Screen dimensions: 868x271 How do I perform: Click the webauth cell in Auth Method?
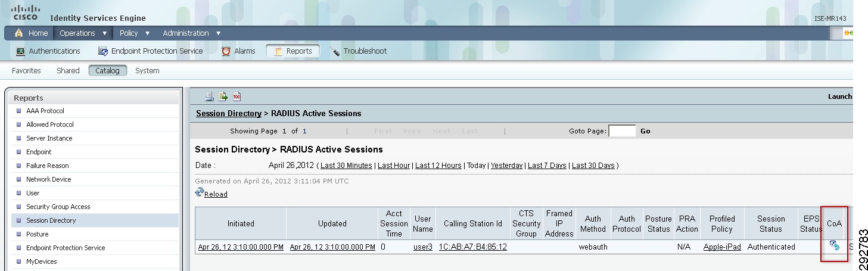[593, 247]
